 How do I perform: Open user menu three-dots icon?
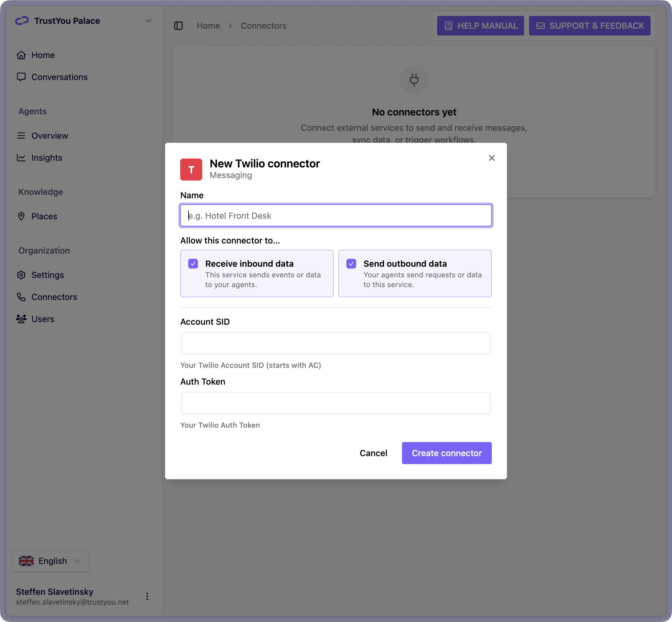147,596
